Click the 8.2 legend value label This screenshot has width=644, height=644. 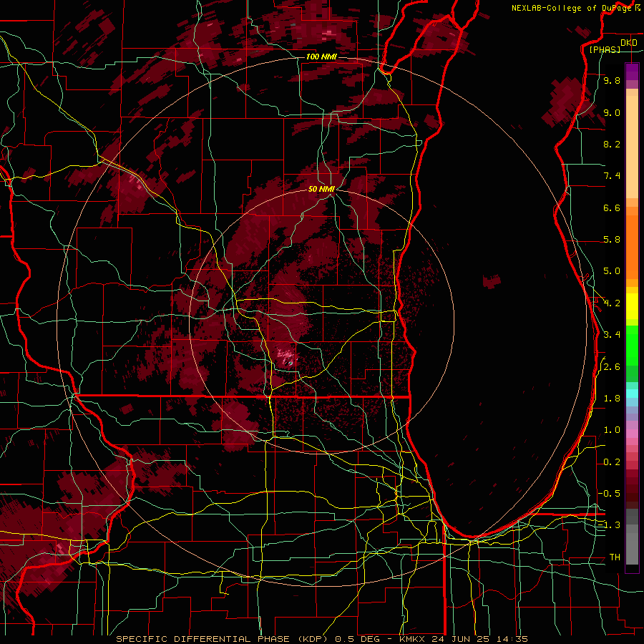[x=612, y=145]
